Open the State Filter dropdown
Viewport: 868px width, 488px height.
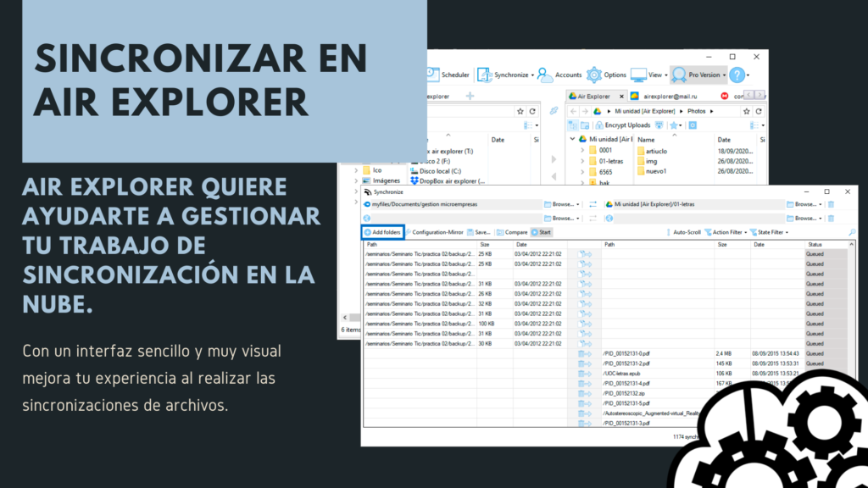click(x=769, y=232)
